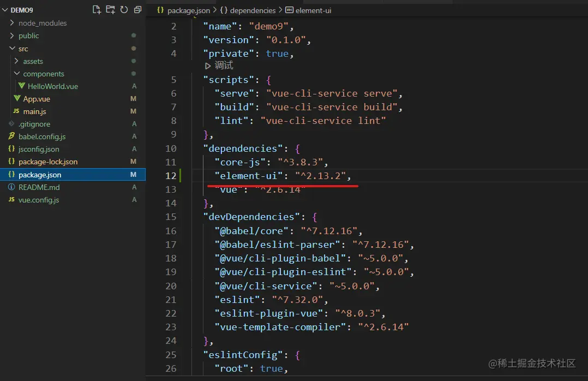Click the true value after "private"

point(277,53)
